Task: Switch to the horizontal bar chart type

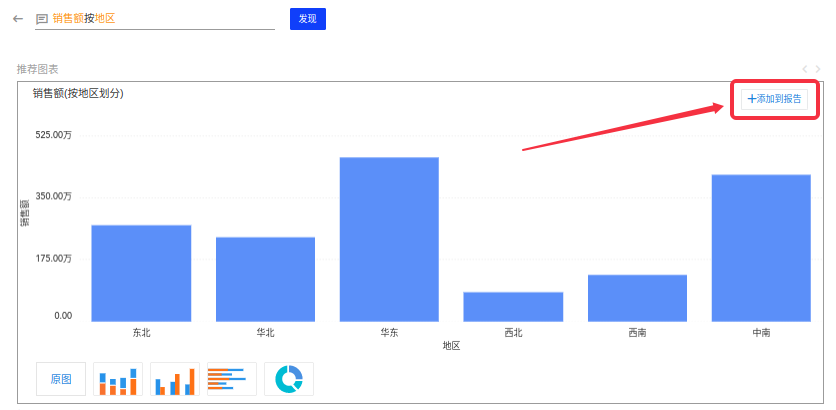Action: [x=231, y=379]
